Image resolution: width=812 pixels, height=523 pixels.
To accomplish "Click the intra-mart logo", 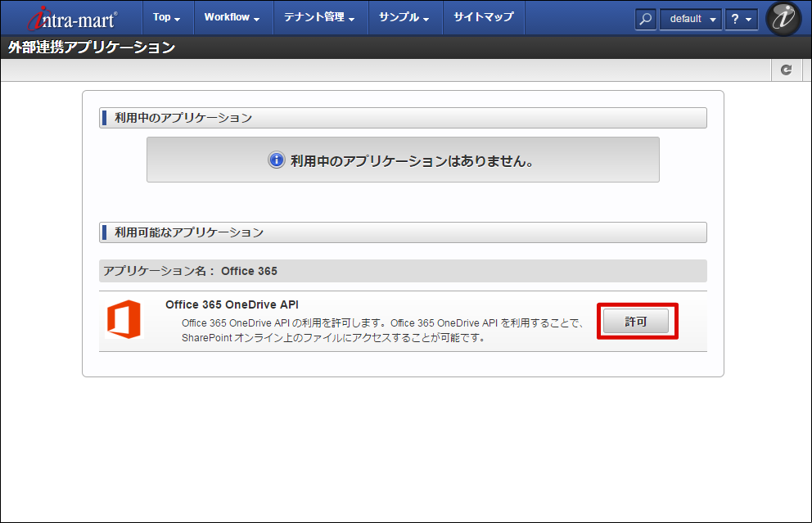I will [x=72, y=19].
